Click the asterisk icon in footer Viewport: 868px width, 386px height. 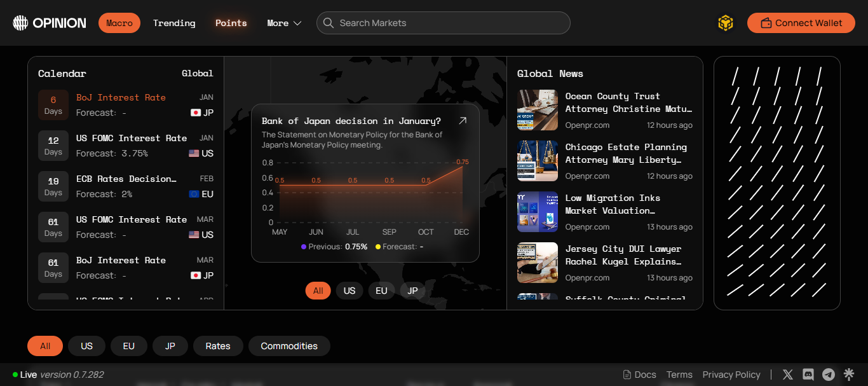(x=849, y=375)
